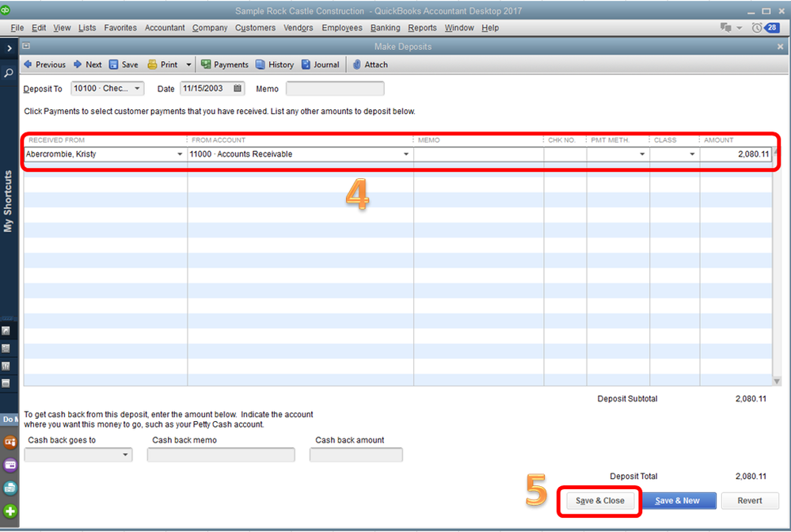The height and width of the screenshot is (532, 791).
Task: Open the Reports menu
Action: (x=422, y=28)
